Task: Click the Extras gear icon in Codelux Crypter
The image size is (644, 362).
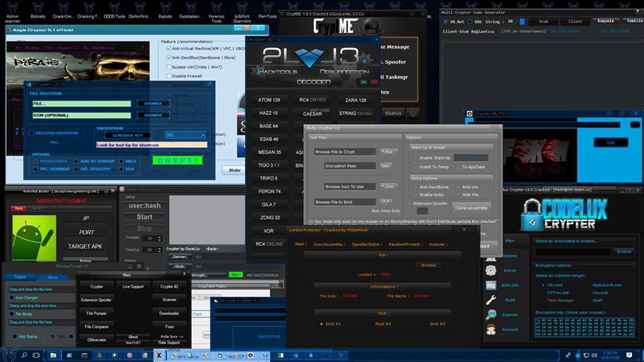Action: (491, 270)
